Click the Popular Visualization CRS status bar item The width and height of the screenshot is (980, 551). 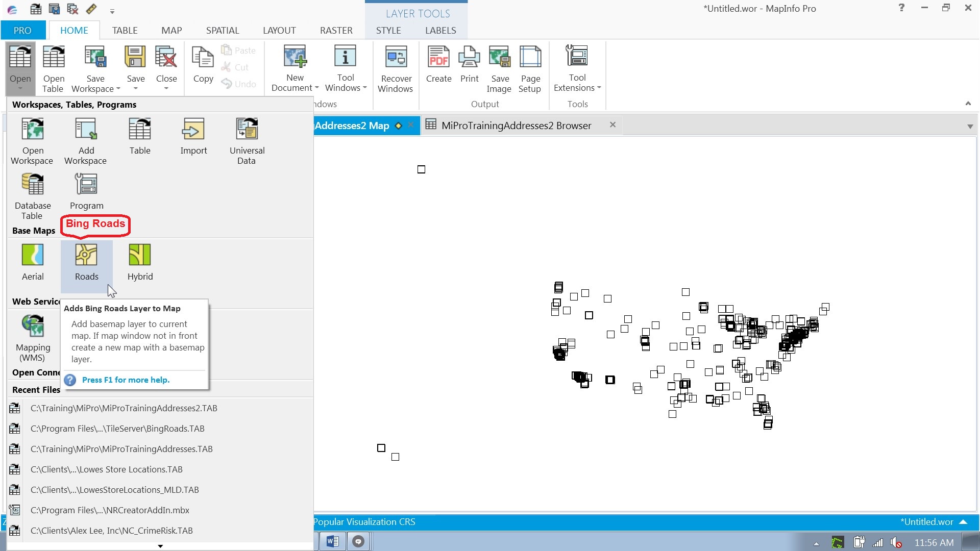point(364,521)
